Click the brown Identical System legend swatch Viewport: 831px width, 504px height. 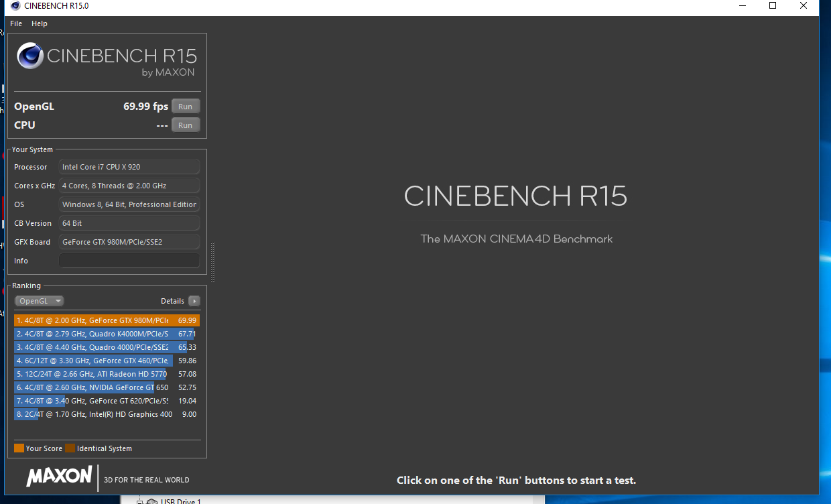(70, 448)
